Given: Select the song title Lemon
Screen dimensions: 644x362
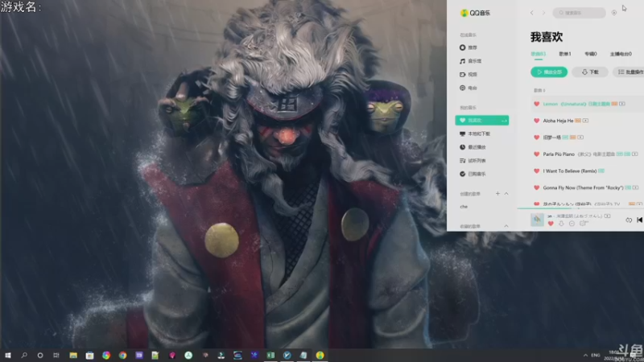Looking at the screenshot, I should 551,104.
